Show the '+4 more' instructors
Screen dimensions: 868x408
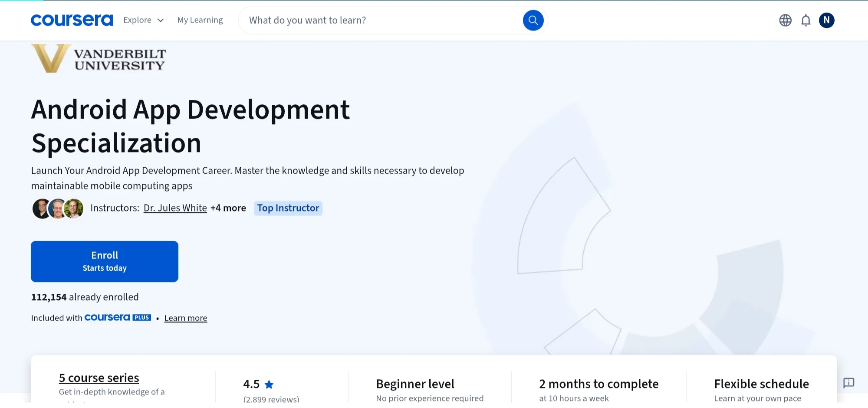[x=228, y=208]
